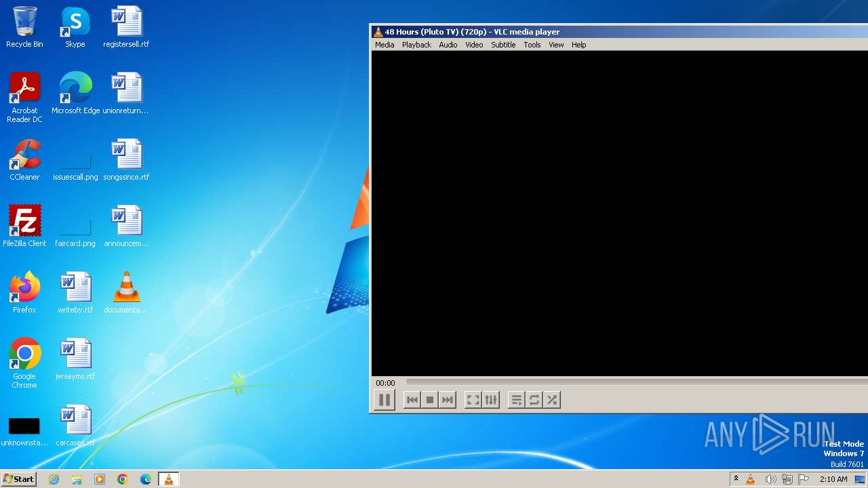Select the Skype desktop shortcut
This screenshot has height=488, width=868.
point(75,27)
